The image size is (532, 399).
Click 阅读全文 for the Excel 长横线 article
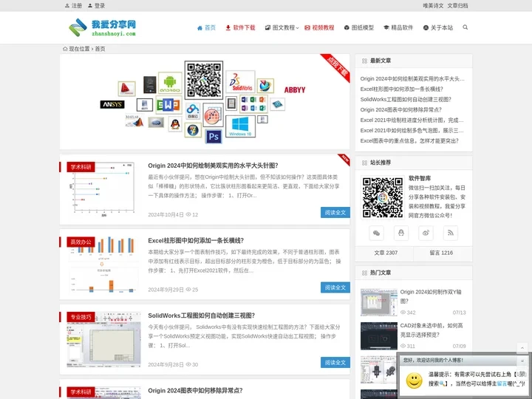coord(335,287)
